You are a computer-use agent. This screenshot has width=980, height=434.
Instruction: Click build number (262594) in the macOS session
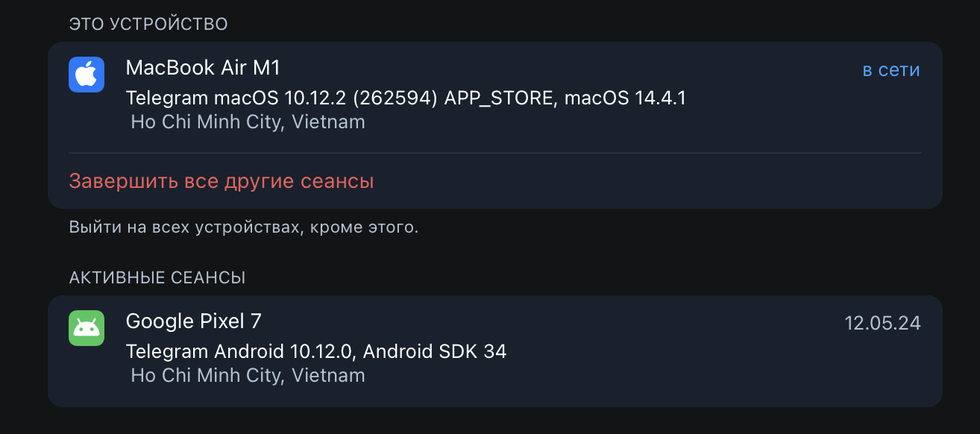click(395, 98)
